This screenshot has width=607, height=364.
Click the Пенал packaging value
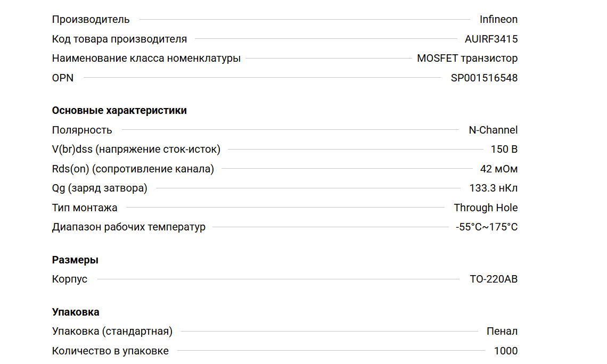[x=502, y=332]
